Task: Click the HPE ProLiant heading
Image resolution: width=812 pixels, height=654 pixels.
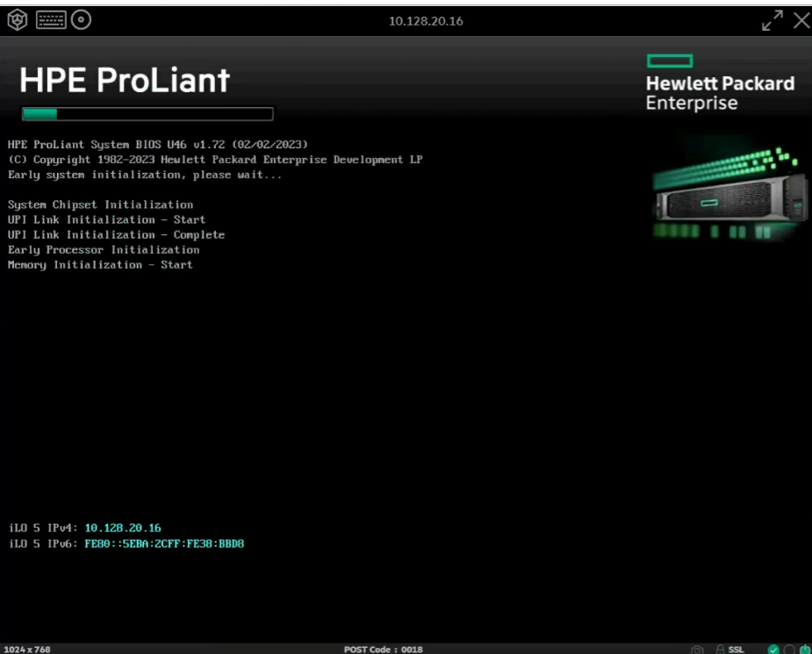Action: pyautogui.click(x=125, y=80)
